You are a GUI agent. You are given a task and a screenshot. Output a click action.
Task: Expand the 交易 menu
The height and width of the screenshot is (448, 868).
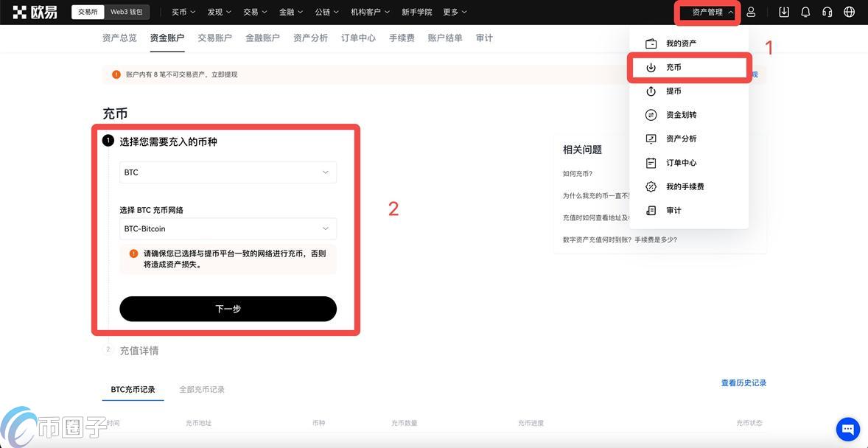click(x=255, y=12)
